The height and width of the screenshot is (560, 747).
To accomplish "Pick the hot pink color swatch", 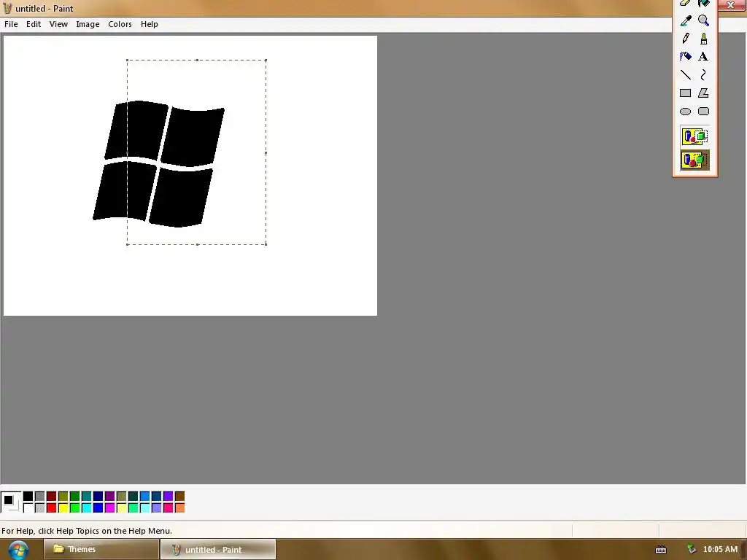I will click(x=169, y=508).
